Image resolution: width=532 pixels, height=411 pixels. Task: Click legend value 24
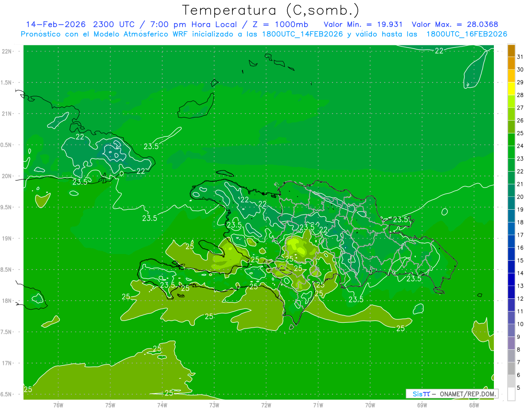(x=520, y=146)
